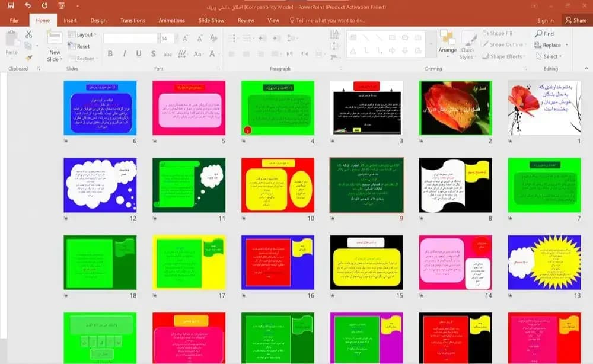Click the Find magnifier button

[x=544, y=34]
